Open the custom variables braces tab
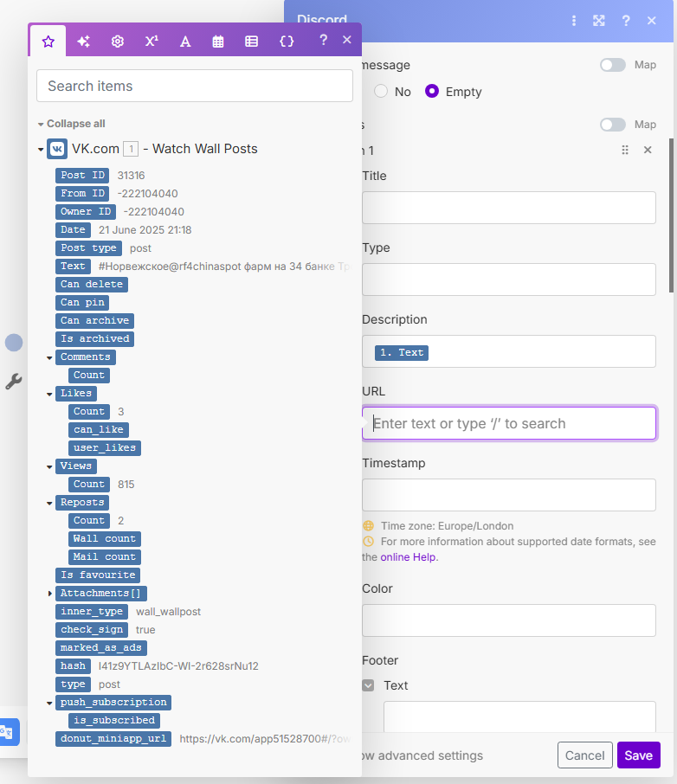677x784 pixels. pos(287,41)
